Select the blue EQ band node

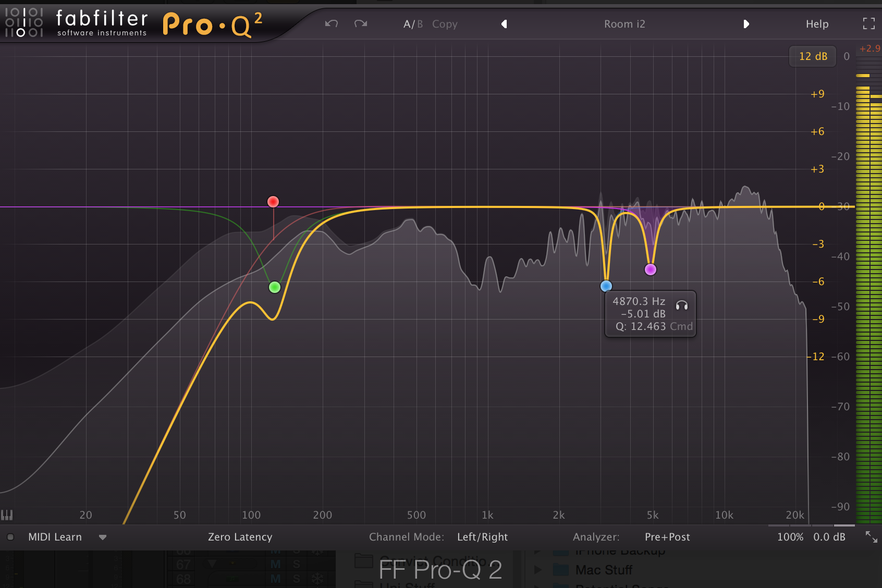point(606,286)
